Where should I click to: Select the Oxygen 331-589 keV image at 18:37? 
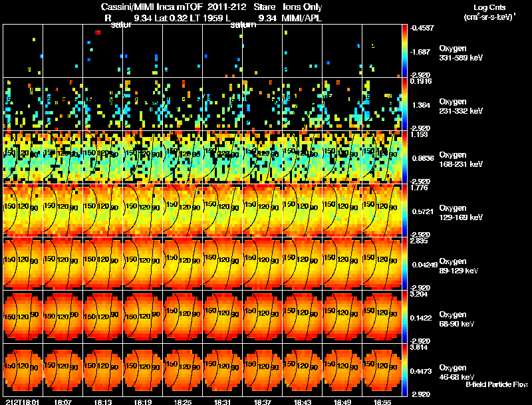(262, 51)
